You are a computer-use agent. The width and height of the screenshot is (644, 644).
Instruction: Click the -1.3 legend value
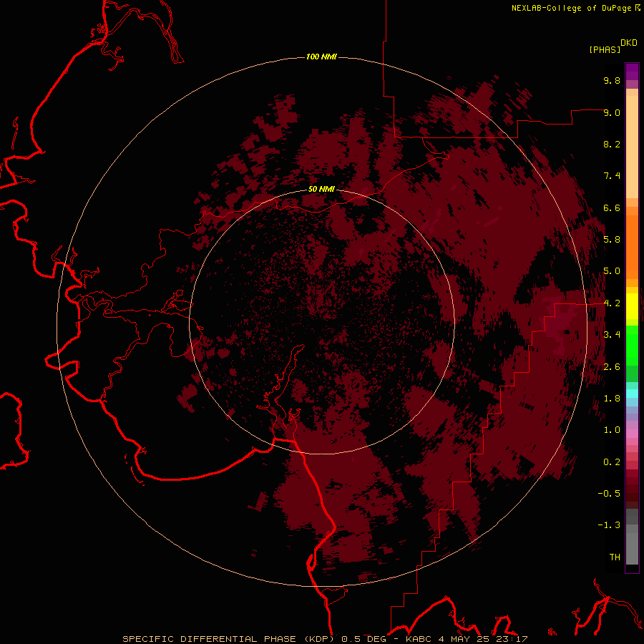[609, 525]
